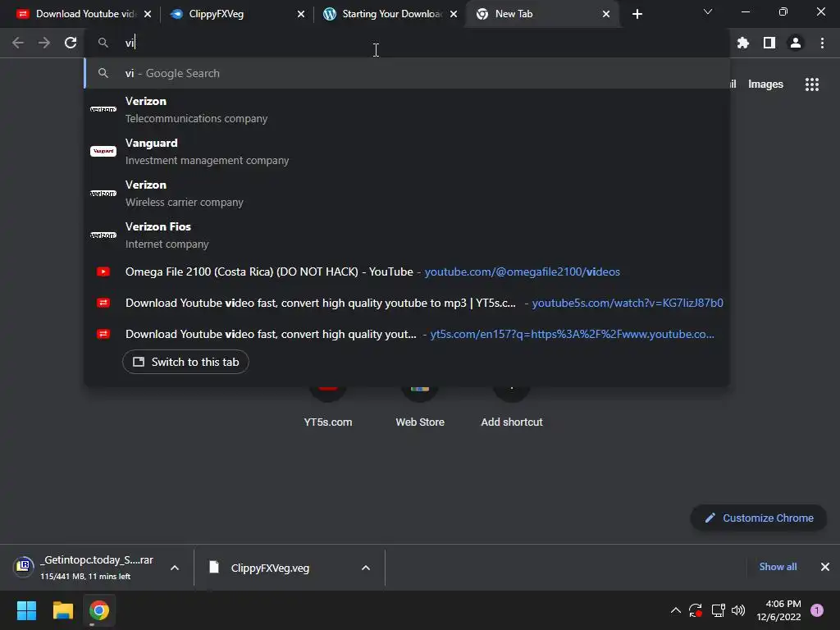Open Chrome three-dot menu
The height and width of the screenshot is (630, 840).
822,43
